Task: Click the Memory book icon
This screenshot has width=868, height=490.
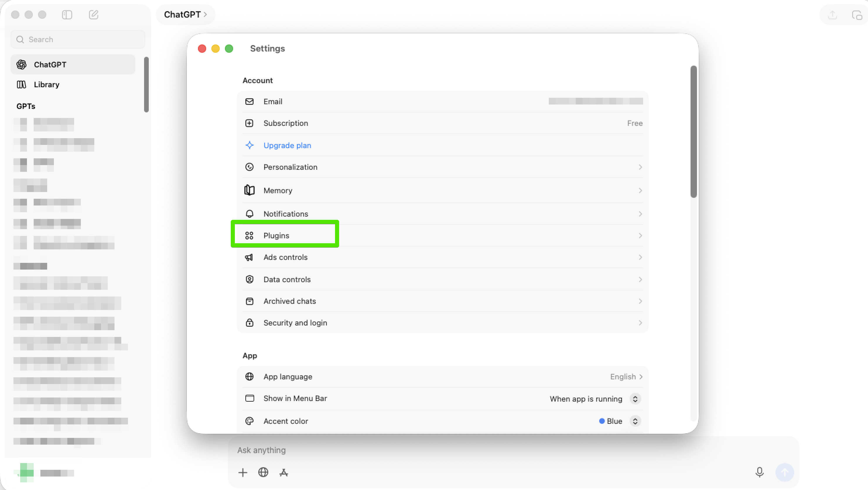Action: (249, 190)
